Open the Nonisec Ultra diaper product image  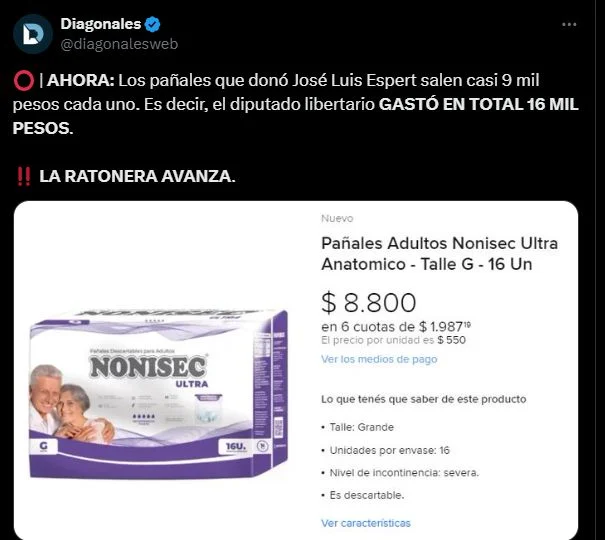pos(158,393)
